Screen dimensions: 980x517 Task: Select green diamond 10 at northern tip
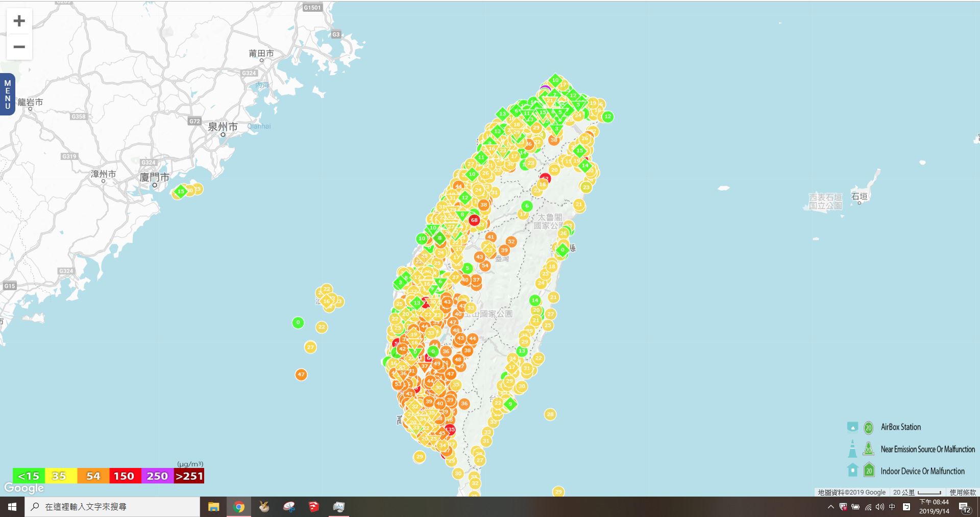(555, 80)
